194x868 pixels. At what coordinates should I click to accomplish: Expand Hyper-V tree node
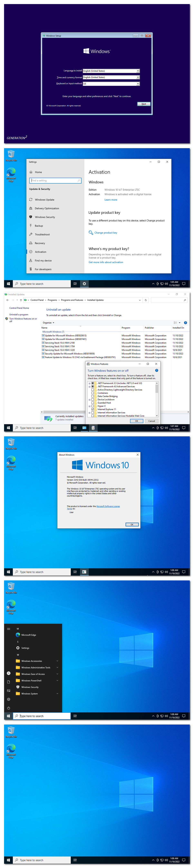click(x=90, y=406)
